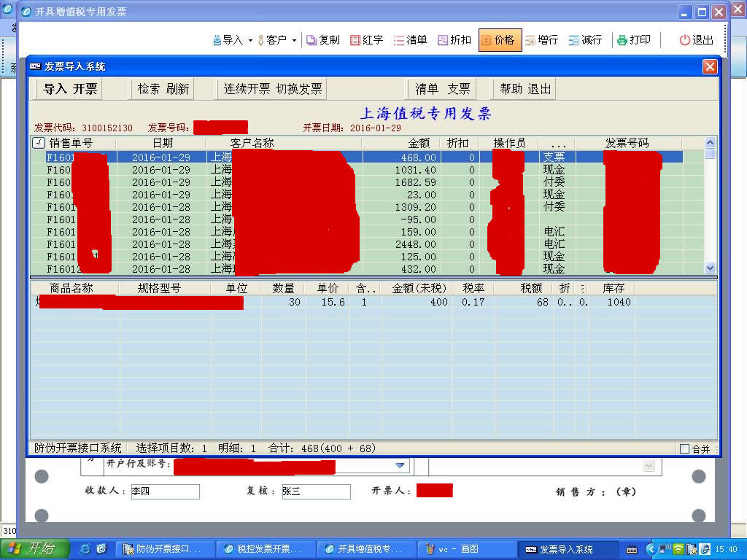Expand the 客户 dropdown arrow

(294, 41)
